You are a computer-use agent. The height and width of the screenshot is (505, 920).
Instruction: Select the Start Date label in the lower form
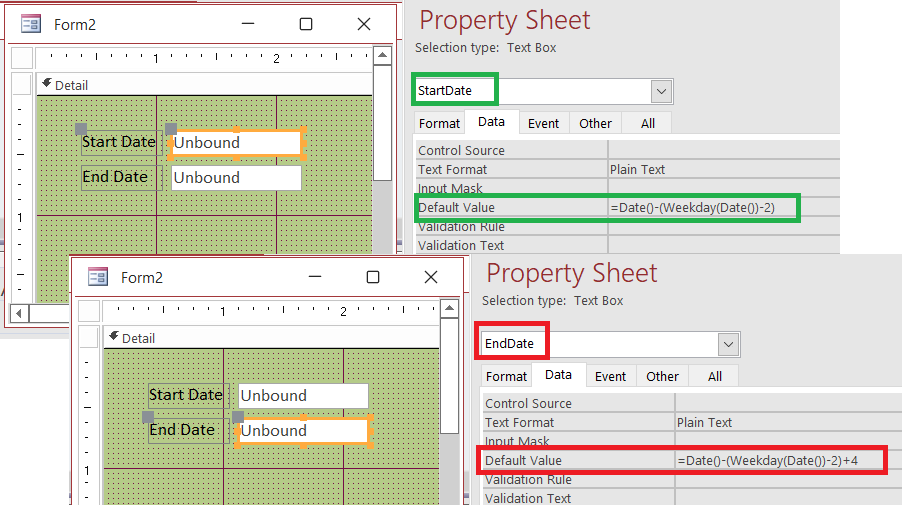click(x=186, y=395)
